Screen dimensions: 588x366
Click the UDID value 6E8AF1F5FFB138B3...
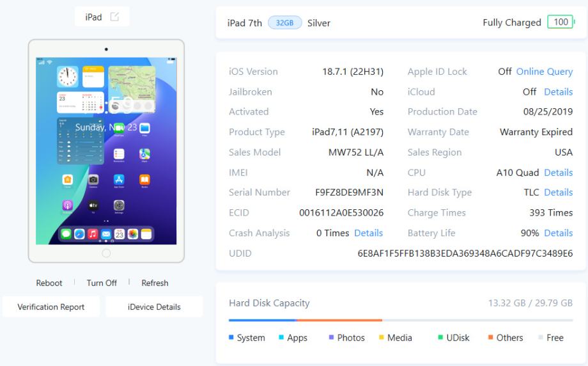coord(465,253)
